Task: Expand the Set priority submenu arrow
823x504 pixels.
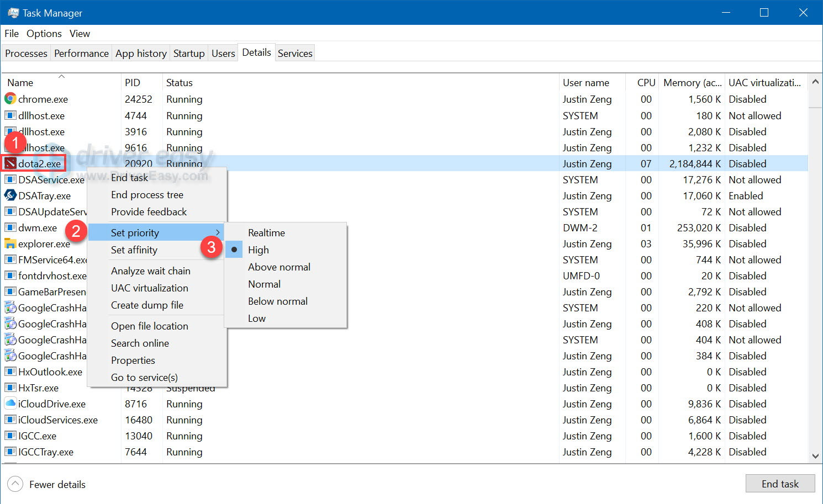Action: point(218,232)
